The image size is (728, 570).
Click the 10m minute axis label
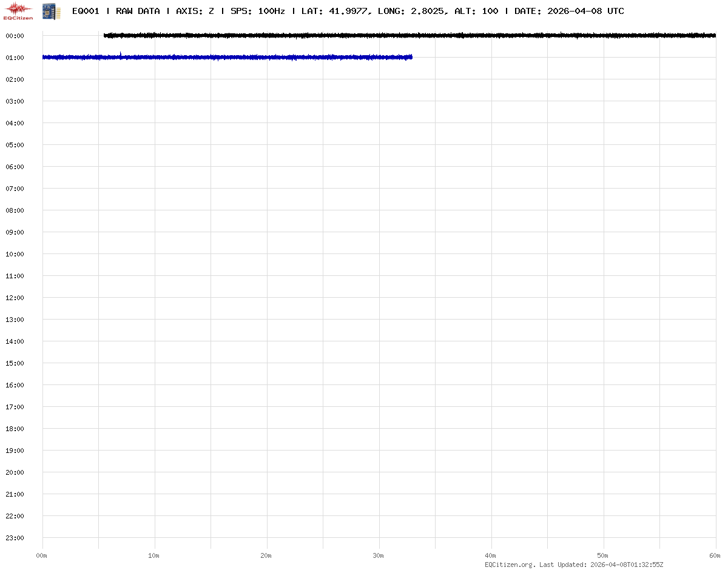point(154,555)
